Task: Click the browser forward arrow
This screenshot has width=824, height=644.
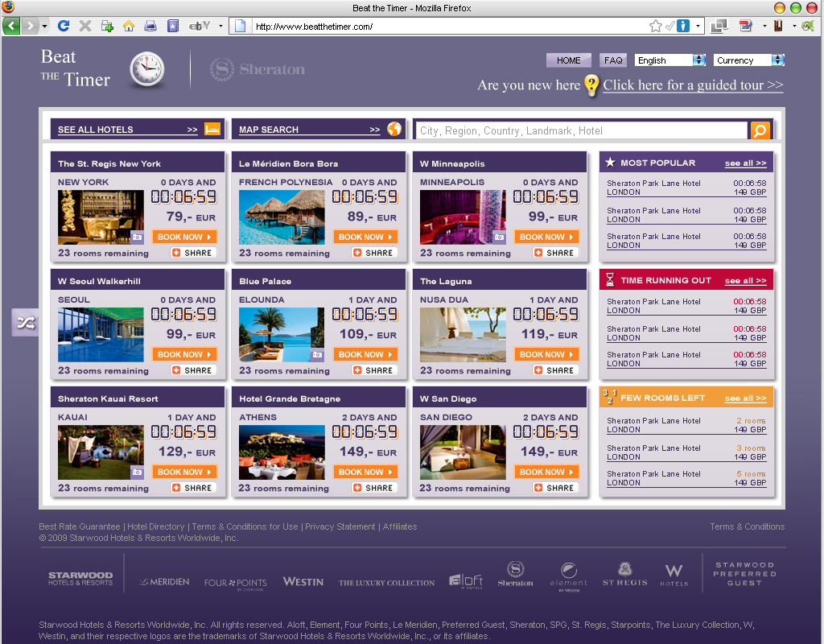Action: (31, 25)
